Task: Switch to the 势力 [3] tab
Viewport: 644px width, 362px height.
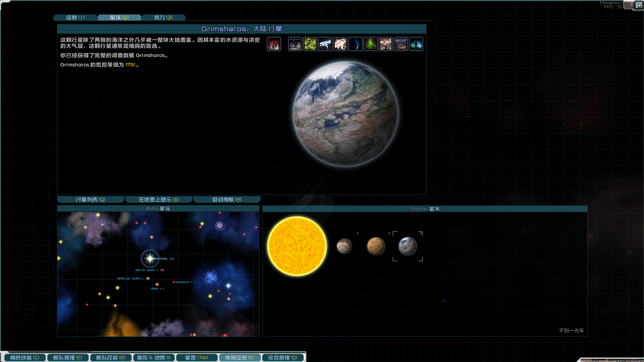Action: click(x=163, y=17)
